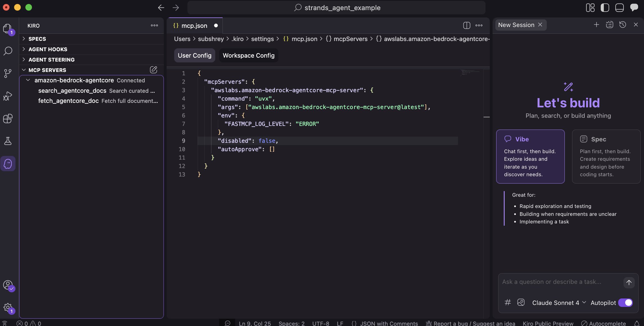This screenshot has height=326, width=644.
Task: Expand the SPECS section
Action: 37,39
